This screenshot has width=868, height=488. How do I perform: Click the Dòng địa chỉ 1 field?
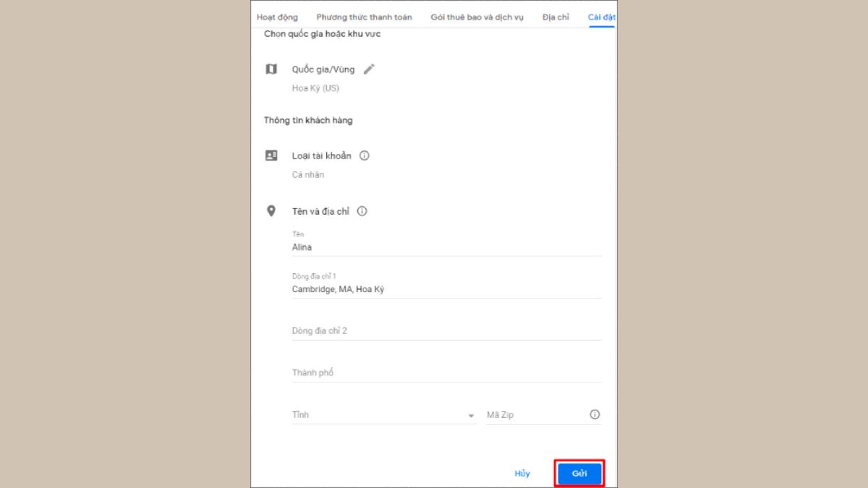446,289
